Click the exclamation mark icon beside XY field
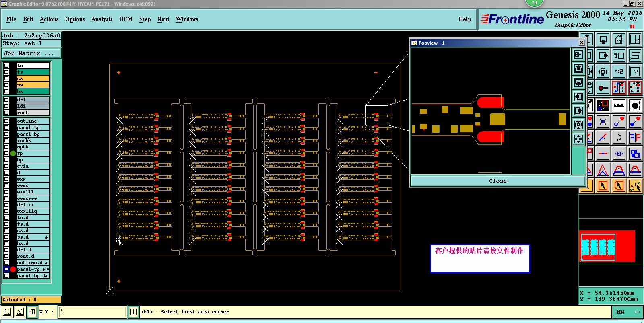The image size is (644, 323). [134, 312]
